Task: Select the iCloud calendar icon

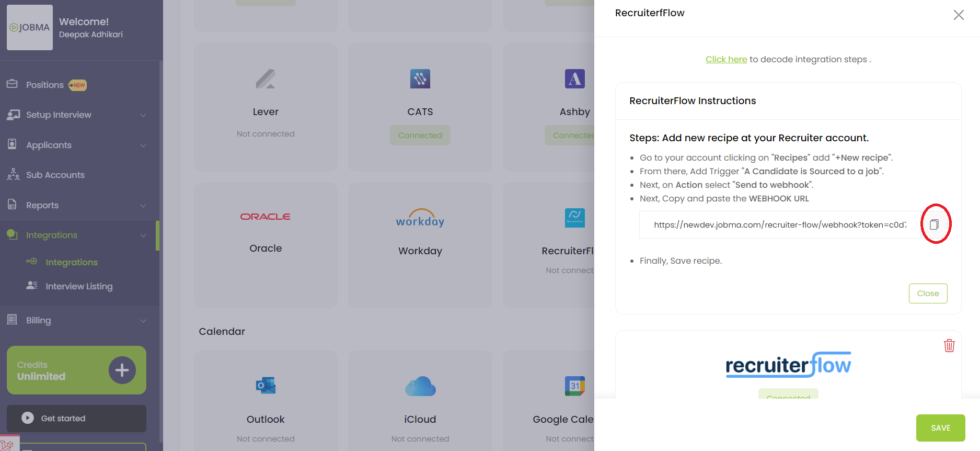Action: tap(420, 386)
